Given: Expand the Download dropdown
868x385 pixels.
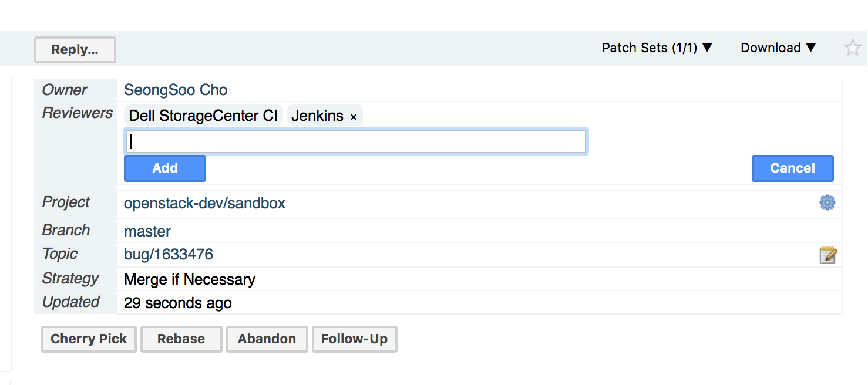Looking at the screenshot, I should pyautogui.click(x=778, y=48).
